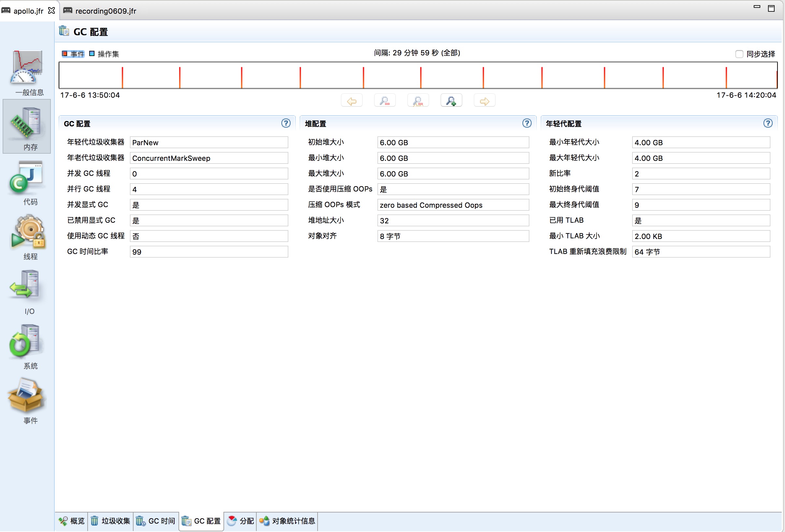Open the 代码 code section

[27, 182]
